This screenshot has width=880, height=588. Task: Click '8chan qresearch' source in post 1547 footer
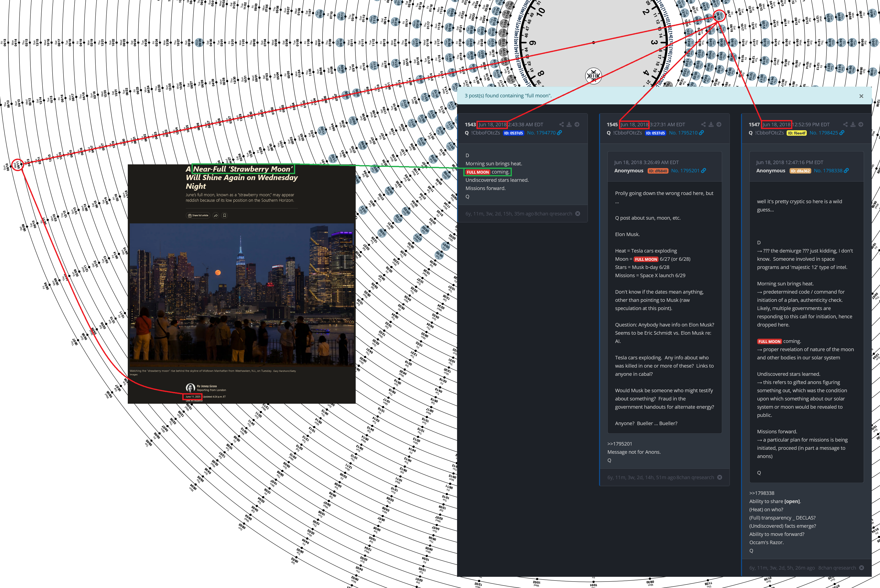pos(837,568)
